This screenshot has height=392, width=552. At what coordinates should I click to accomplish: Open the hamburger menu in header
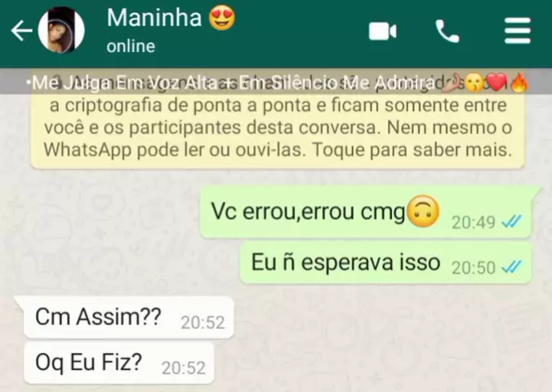point(517,31)
